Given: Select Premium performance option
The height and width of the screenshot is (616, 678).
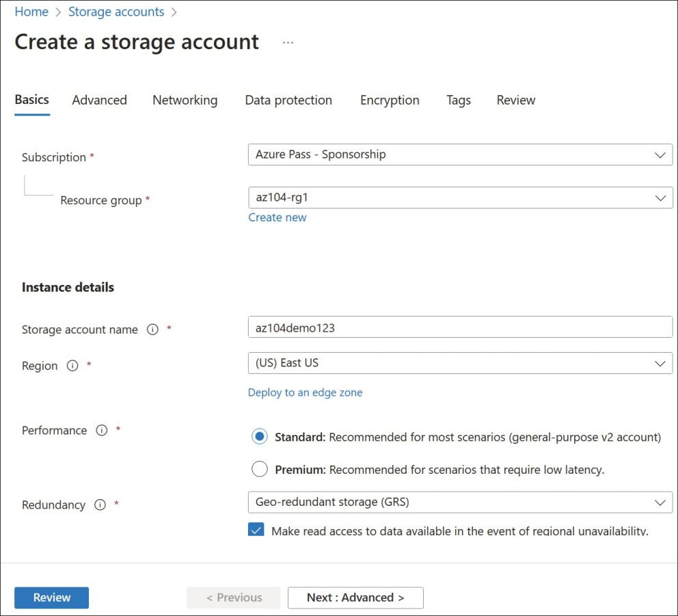Looking at the screenshot, I should pos(260,469).
